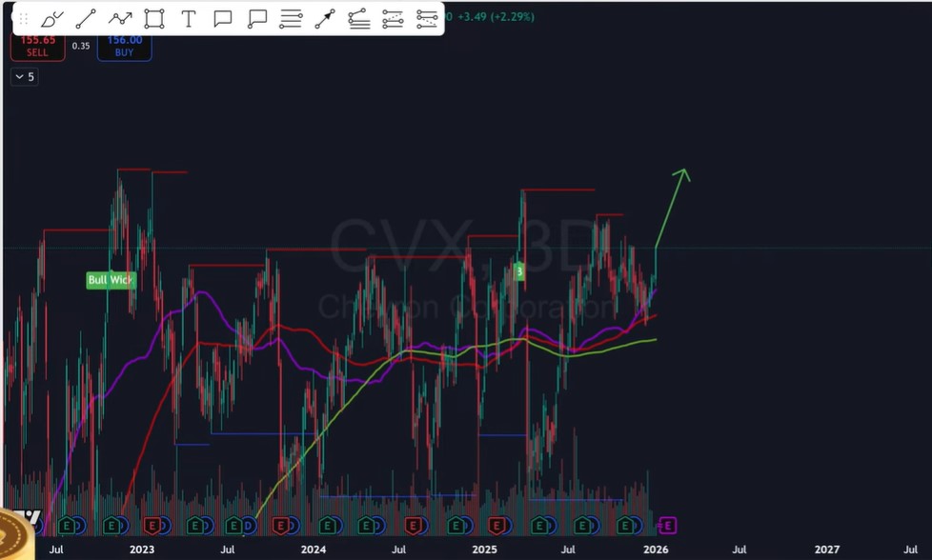
Task: Select the Fib Retracement tool
Action: coord(359,19)
